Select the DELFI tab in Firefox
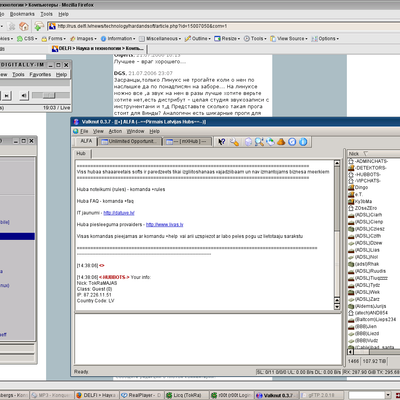The height and width of the screenshot is (400, 400). (98, 49)
